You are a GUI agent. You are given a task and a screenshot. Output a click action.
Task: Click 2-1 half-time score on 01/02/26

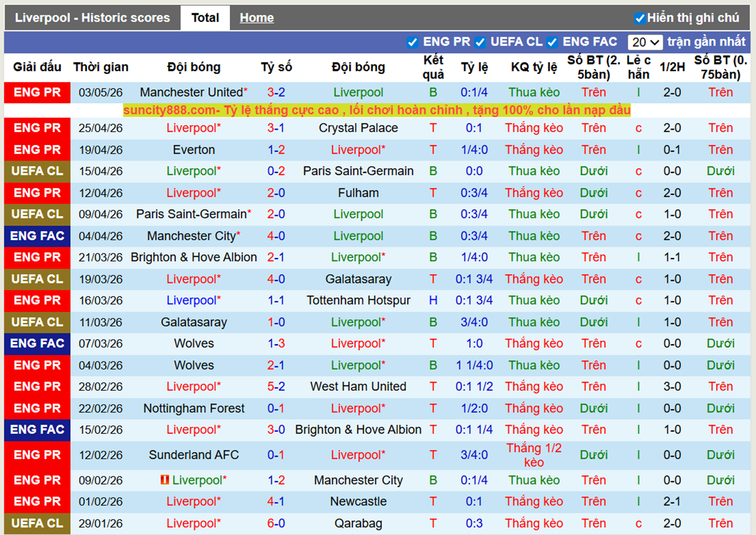tap(672, 501)
